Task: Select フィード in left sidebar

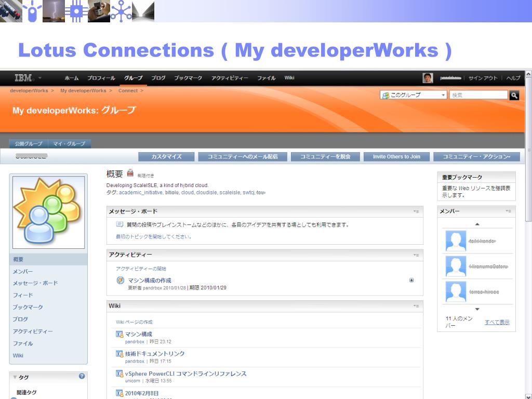Action: [x=23, y=295]
